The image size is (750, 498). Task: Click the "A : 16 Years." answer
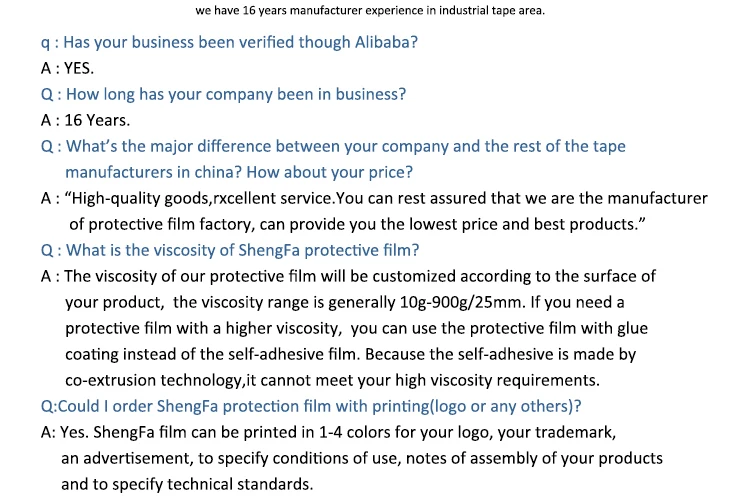pos(85,120)
